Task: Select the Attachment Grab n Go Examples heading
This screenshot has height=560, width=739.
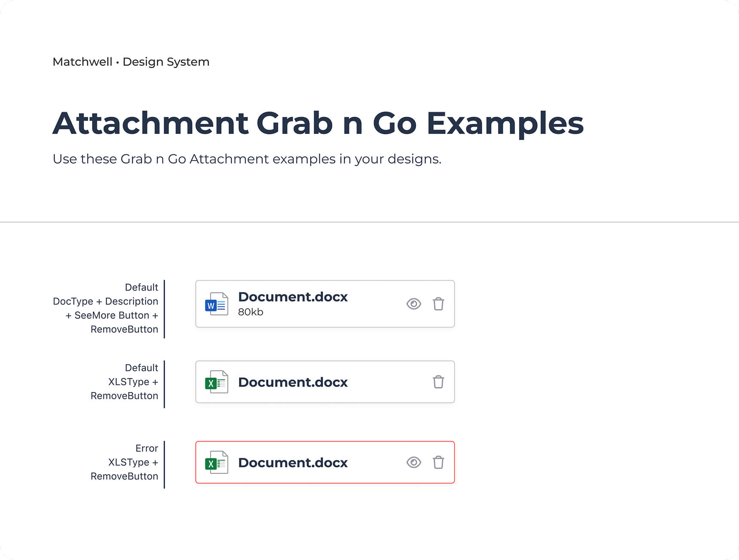Action: click(x=318, y=123)
